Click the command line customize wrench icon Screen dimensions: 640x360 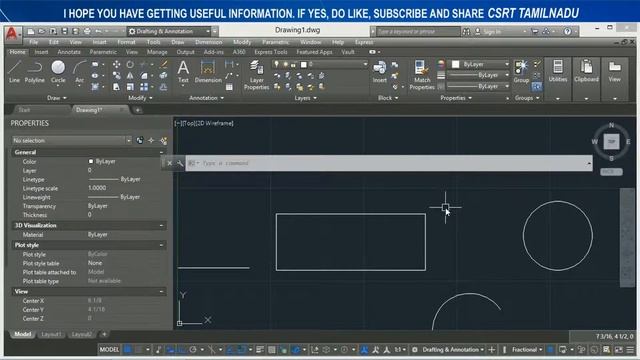point(180,163)
